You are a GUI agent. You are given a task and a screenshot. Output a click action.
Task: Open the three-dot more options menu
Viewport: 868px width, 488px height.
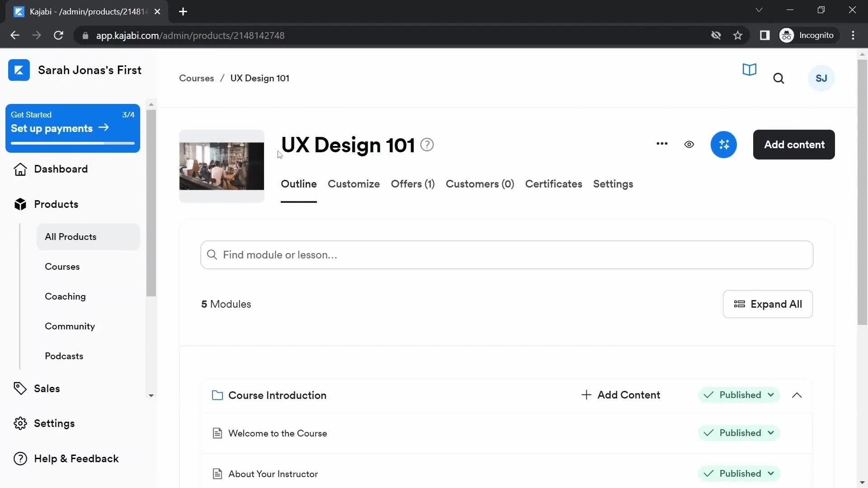click(x=662, y=144)
